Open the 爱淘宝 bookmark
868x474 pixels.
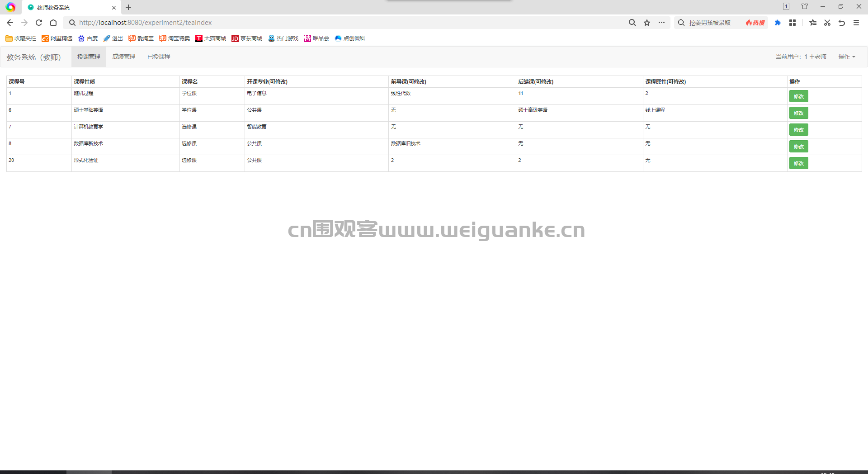point(141,38)
